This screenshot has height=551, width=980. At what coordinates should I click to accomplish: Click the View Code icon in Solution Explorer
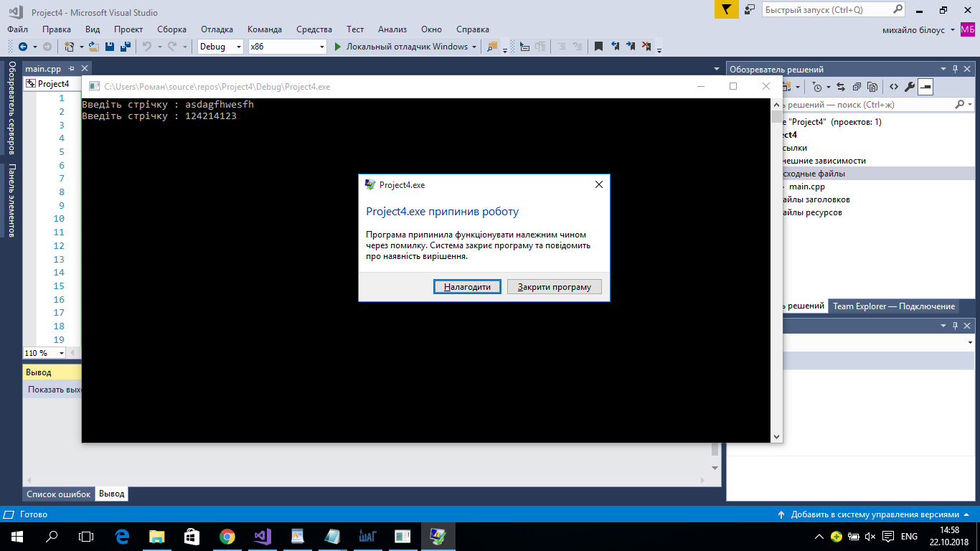coord(893,87)
